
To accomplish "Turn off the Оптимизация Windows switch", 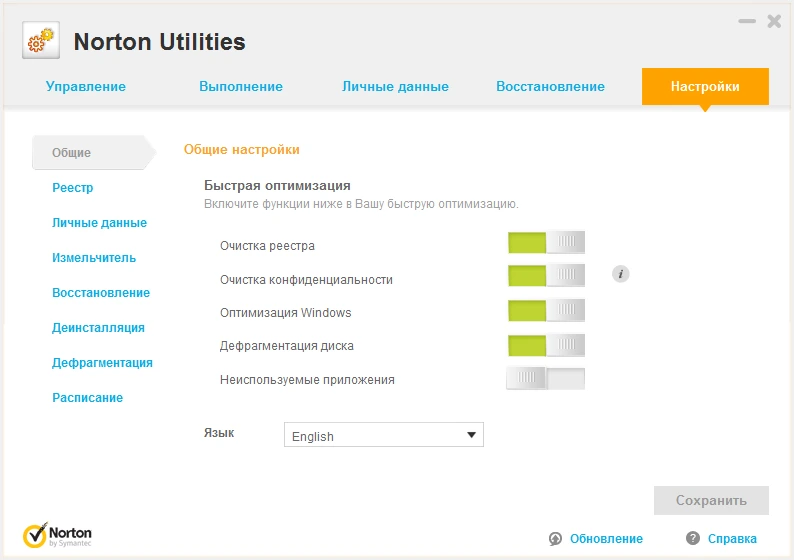I will [546, 310].
